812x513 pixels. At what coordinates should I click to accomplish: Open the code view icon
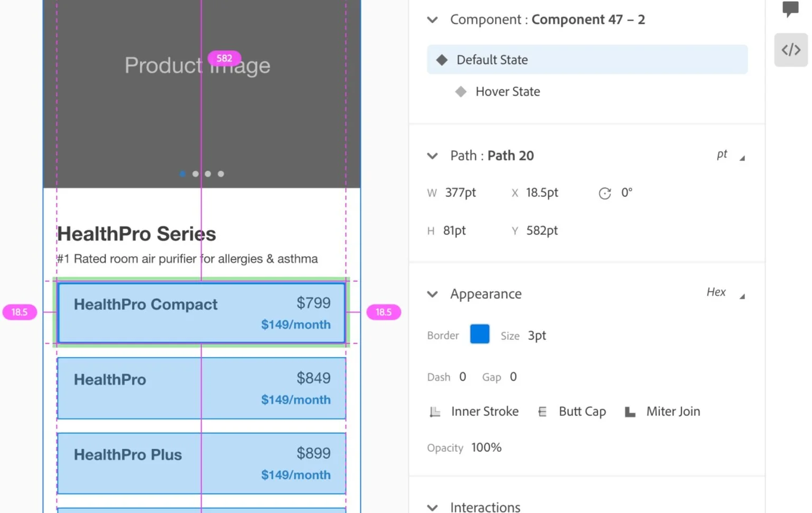click(x=791, y=50)
